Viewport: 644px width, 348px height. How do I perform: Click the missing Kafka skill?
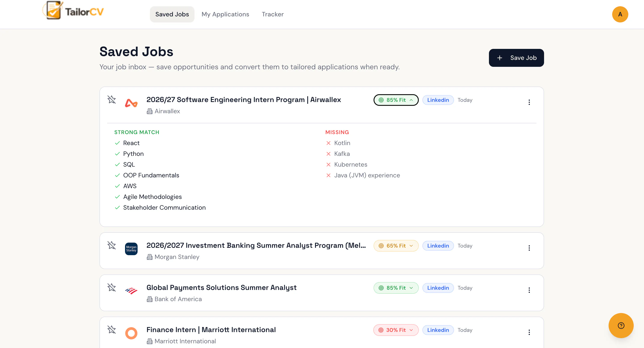pyautogui.click(x=342, y=154)
